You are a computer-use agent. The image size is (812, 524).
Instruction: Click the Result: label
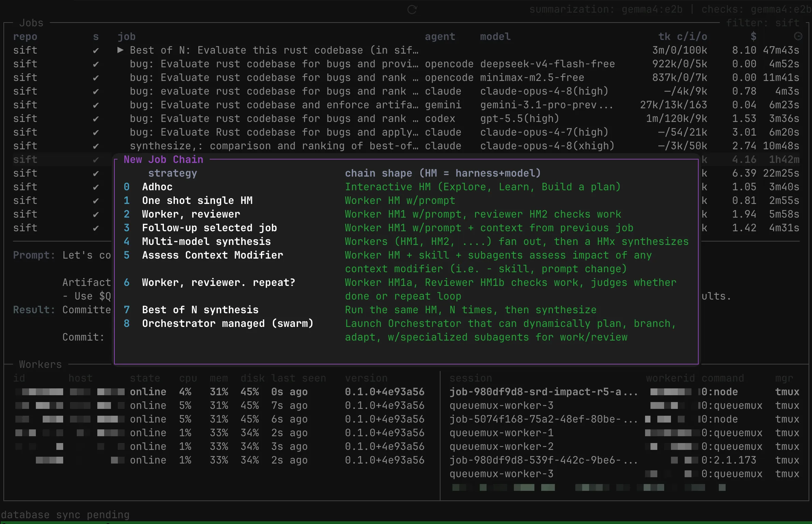(x=34, y=310)
